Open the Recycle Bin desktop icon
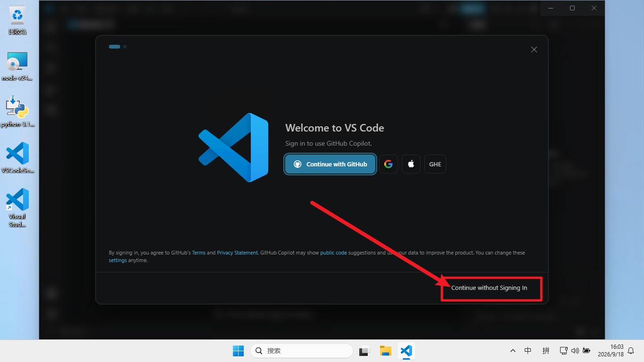The image size is (644, 362). [17, 21]
